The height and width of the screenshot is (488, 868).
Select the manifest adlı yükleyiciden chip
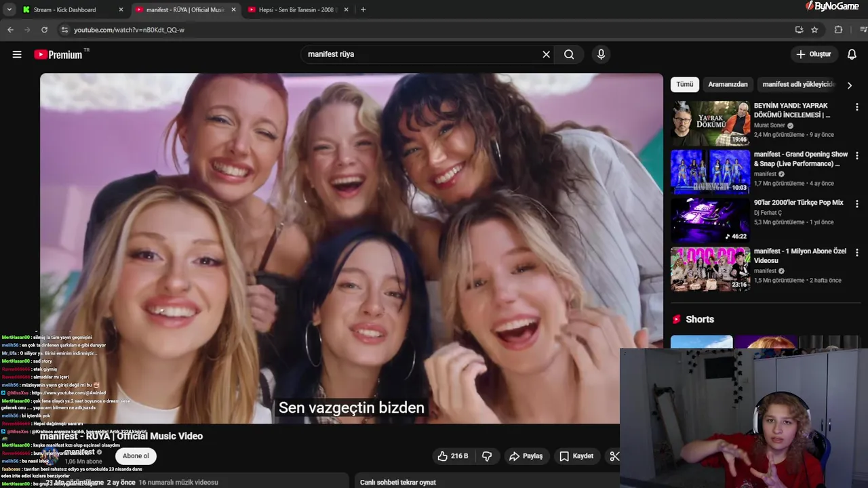coord(799,84)
